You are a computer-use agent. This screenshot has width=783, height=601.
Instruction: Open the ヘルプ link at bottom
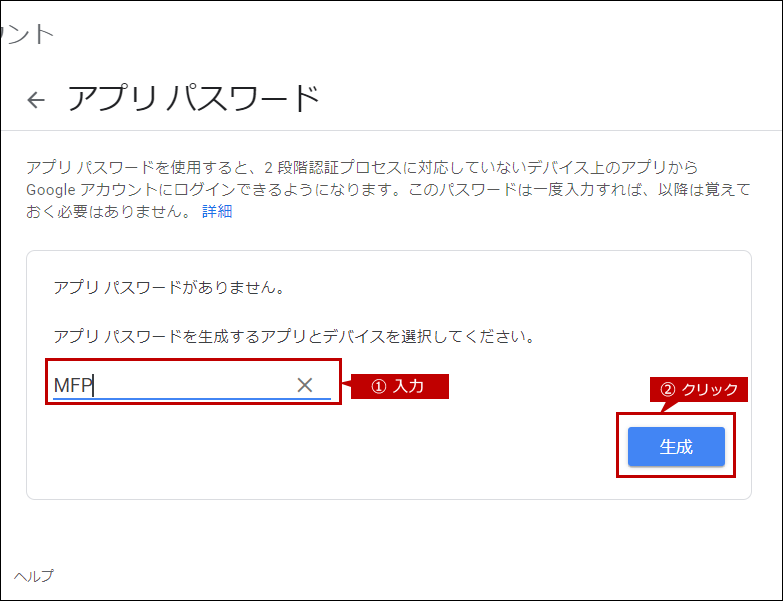(33, 576)
